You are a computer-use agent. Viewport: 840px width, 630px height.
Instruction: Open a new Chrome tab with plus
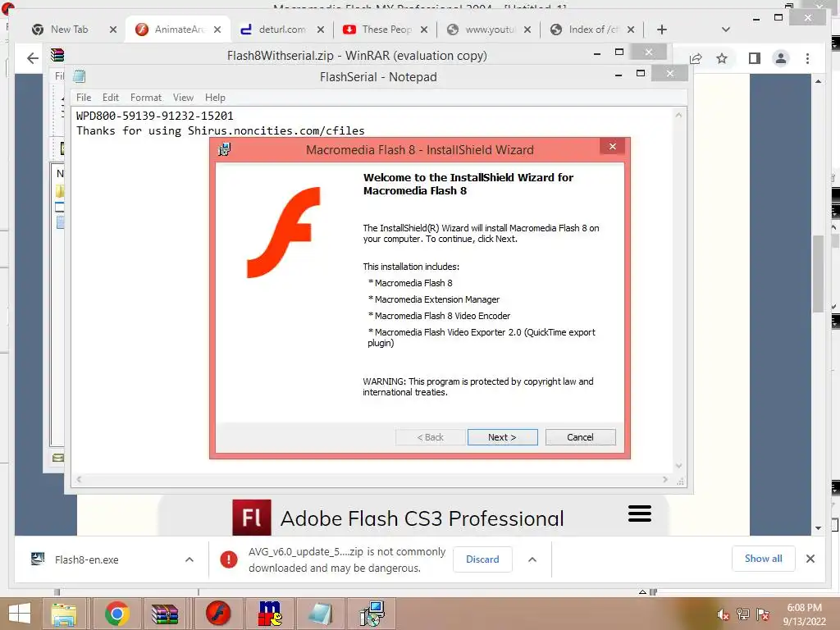click(662, 30)
